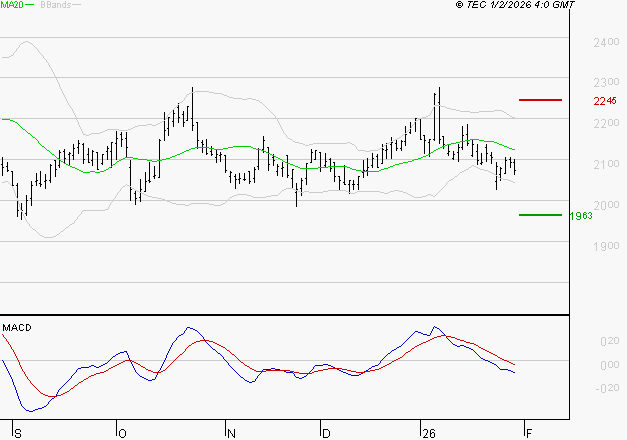Click the green support line at 1963
The image size is (627, 440).
coord(540,215)
